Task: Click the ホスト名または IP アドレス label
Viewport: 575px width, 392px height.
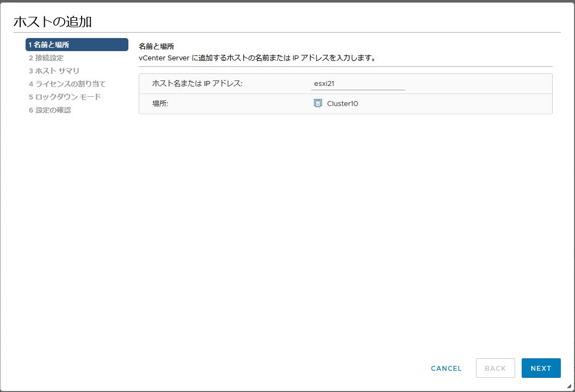Action: tap(197, 84)
